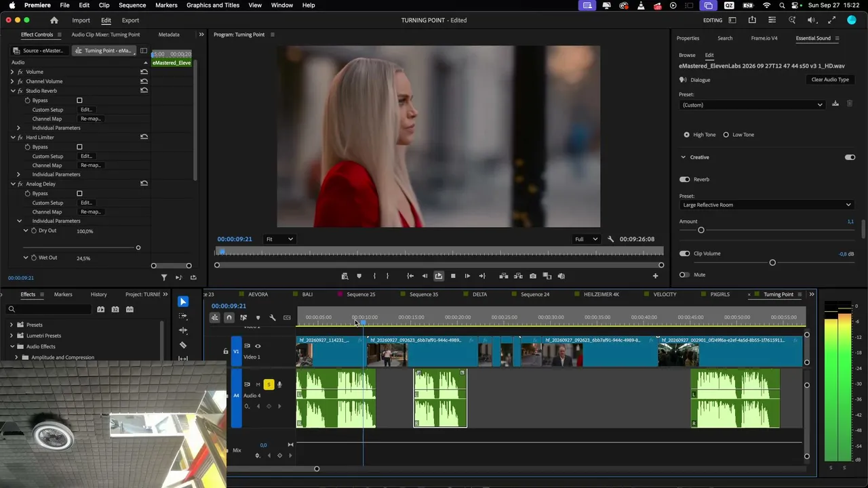Viewport: 868px width, 488px height.
Task: Click the Clear Audio Type button
Action: (x=830, y=80)
